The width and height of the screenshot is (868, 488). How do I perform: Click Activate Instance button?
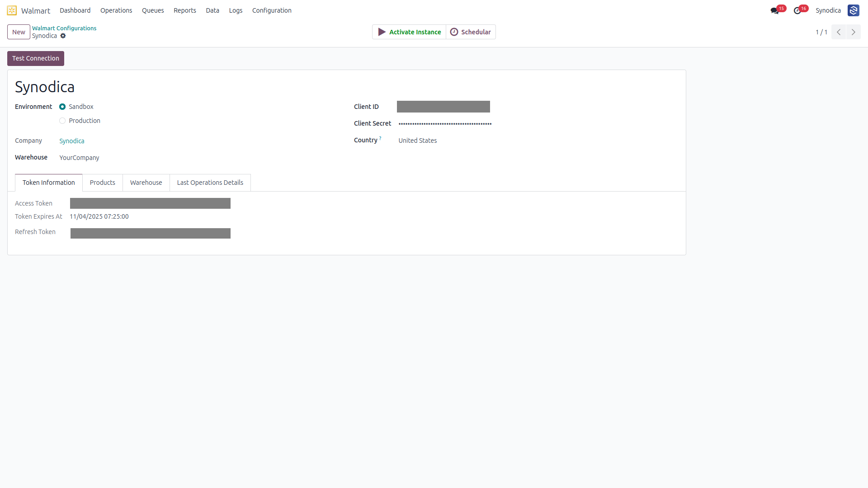click(409, 32)
